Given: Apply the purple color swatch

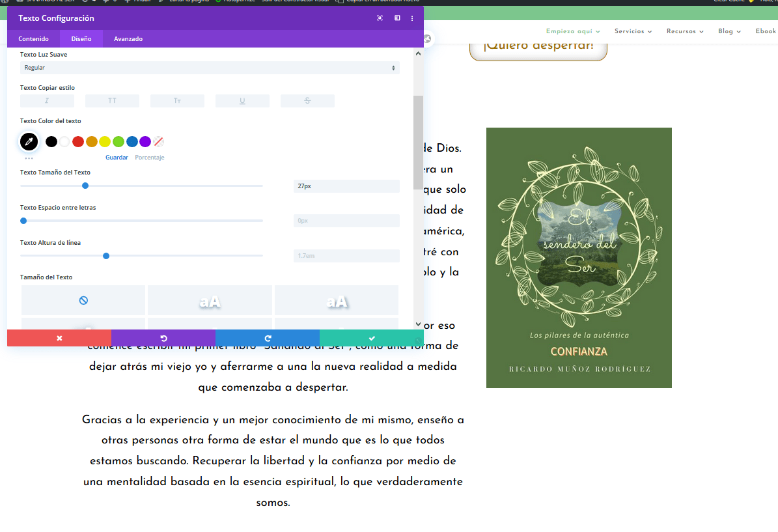Looking at the screenshot, I should [145, 141].
